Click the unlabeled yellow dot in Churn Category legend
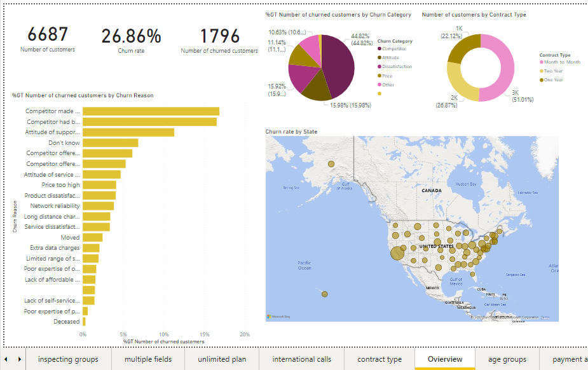 coord(379,93)
